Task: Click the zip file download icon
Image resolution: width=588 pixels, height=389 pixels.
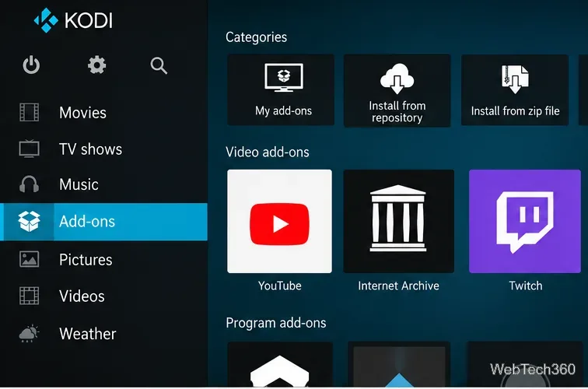Action: (x=515, y=79)
